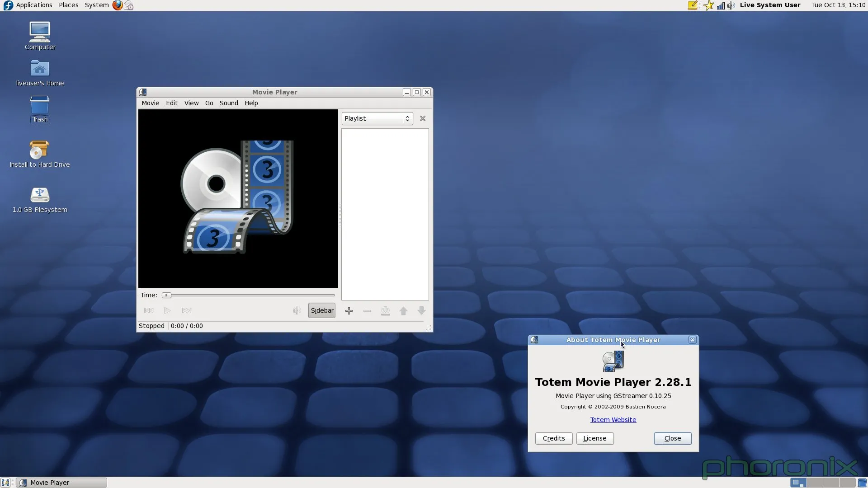This screenshot has height=488, width=868.
Task: Remove selected item from playlist
Action: point(367,311)
